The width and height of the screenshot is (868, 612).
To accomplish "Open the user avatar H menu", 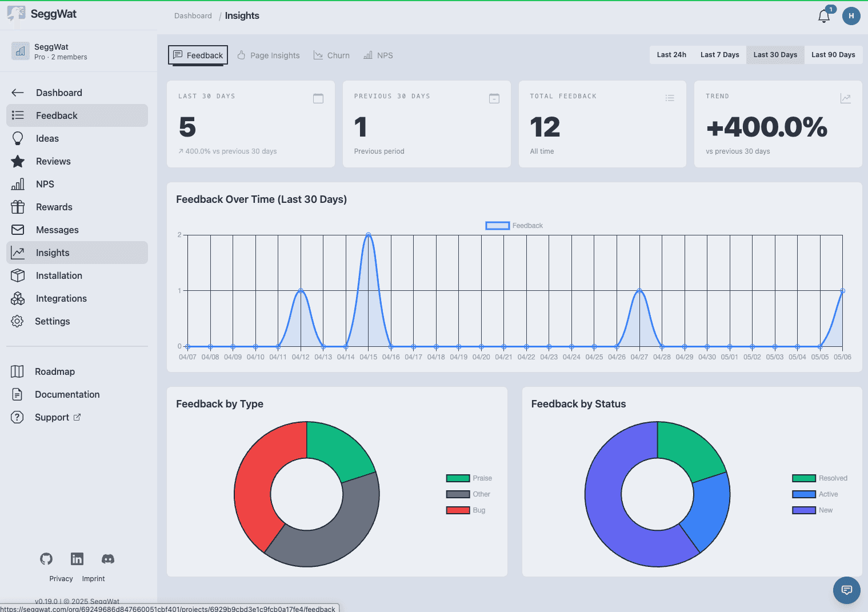I will [x=851, y=16].
